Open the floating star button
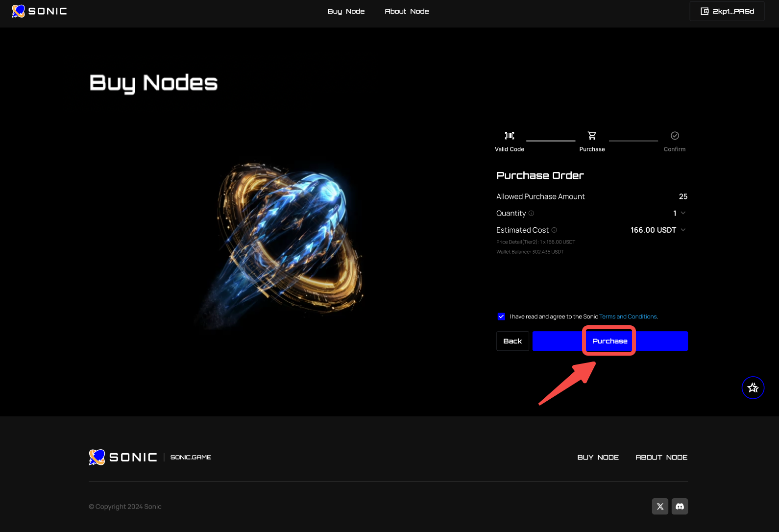779x532 pixels. tap(753, 388)
